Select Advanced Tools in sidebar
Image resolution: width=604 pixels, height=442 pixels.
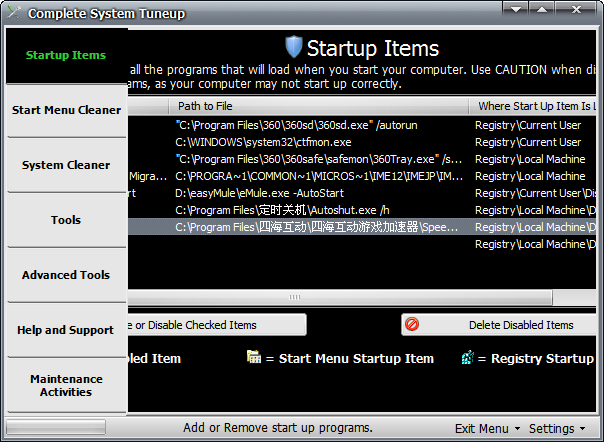[66, 275]
